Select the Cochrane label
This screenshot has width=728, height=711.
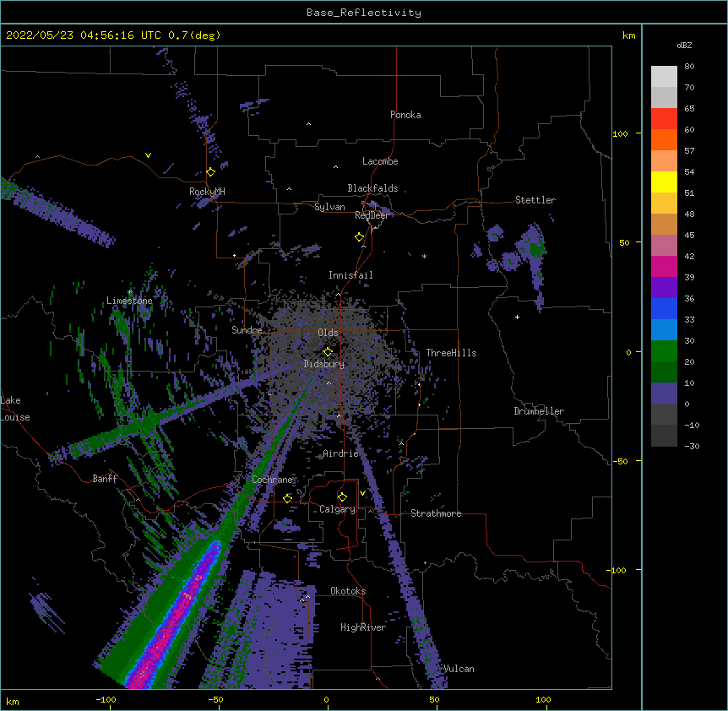pyautogui.click(x=273, y=480)
